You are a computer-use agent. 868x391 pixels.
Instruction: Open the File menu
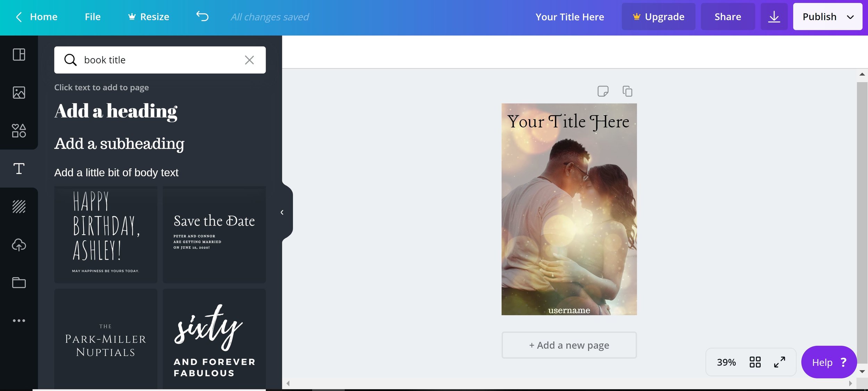tap(93, 17)
